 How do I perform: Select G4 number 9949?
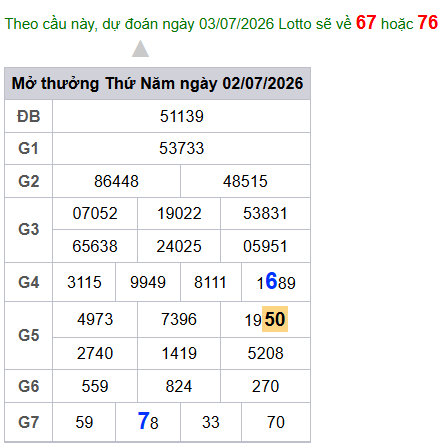click(148, 282)
